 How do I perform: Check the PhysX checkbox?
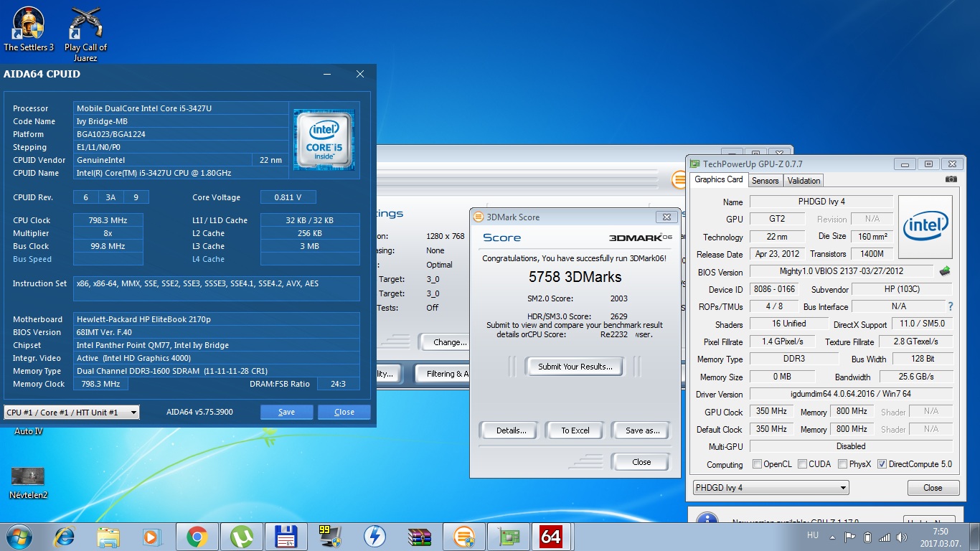tap(843, 464)
